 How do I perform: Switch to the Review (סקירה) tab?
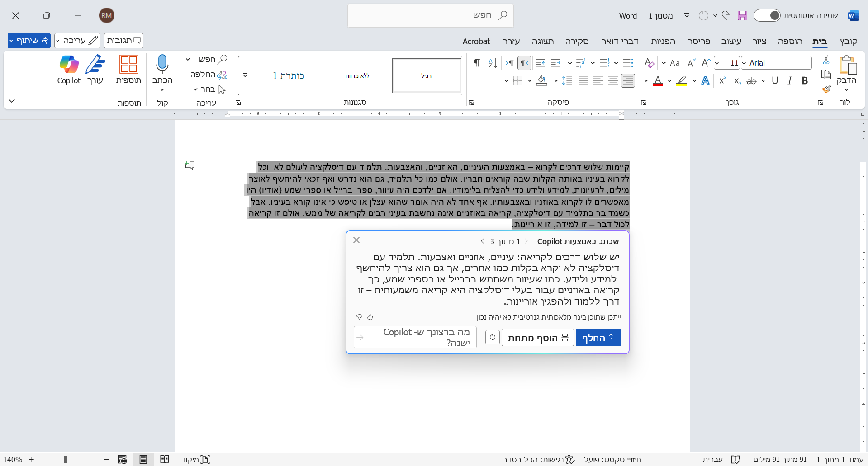(x=577, y=42)
